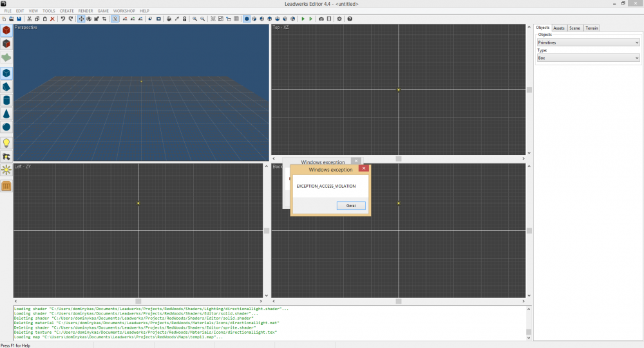
Task: Expand the Type dropdown showing Box
Action: click(x=588, y=58)
